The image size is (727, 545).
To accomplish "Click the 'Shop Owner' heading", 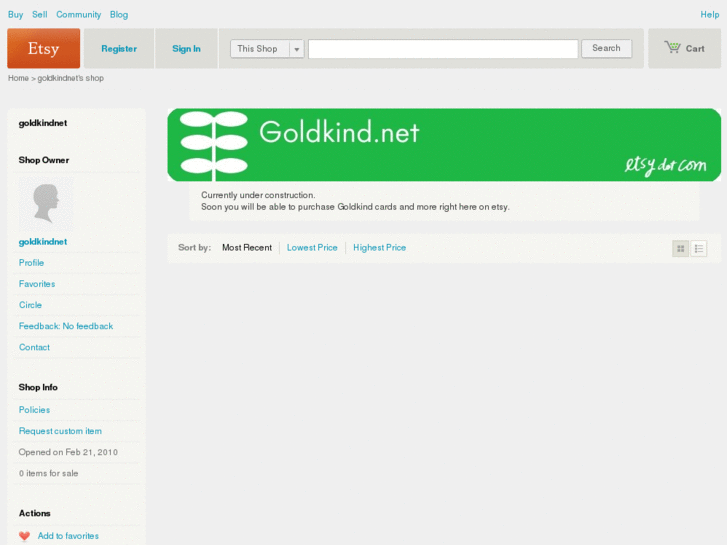I will tap(44, 160).
